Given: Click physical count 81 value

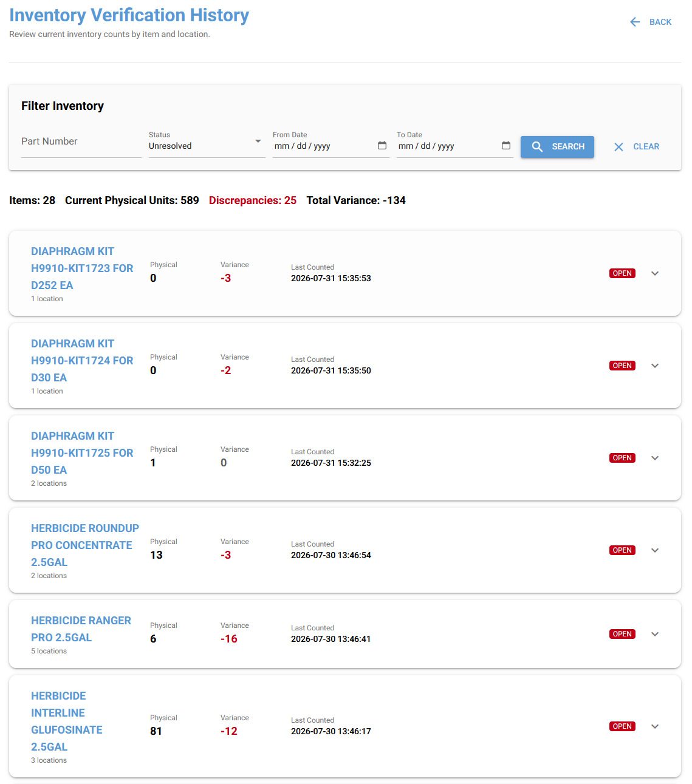Looking at the screenshot, I should pos(156,731).
